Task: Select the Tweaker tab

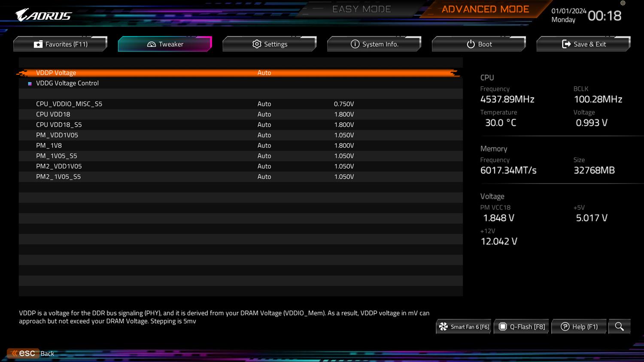Action: 165,44
